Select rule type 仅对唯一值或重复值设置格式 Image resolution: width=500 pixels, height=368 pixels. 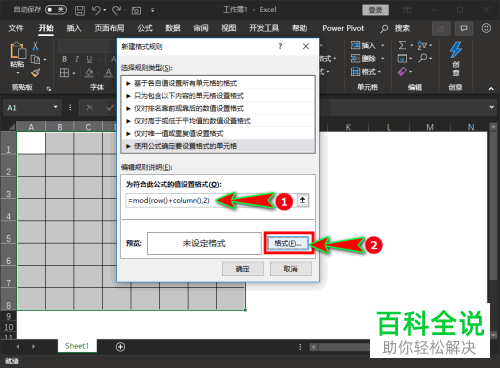click(x=218, y=134)
